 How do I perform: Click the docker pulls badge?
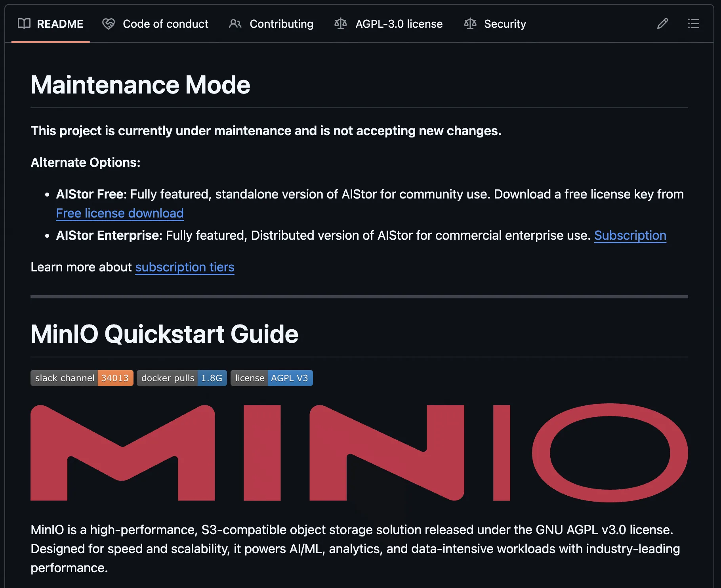pyautogui.click(x=181, y=378)
